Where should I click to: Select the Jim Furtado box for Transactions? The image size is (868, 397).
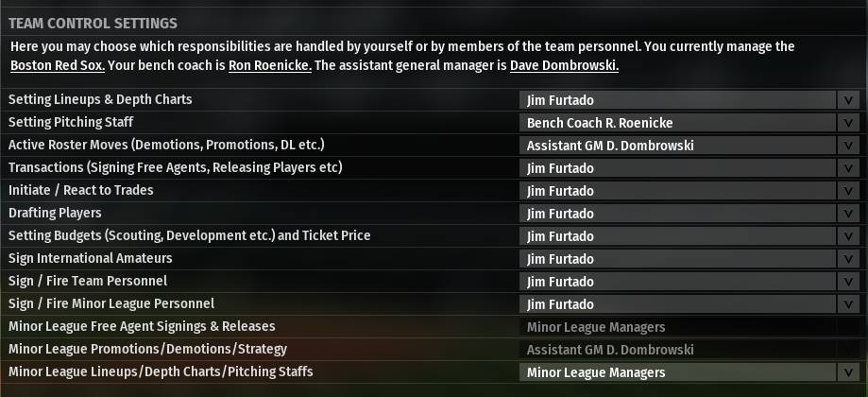[677, 168]
